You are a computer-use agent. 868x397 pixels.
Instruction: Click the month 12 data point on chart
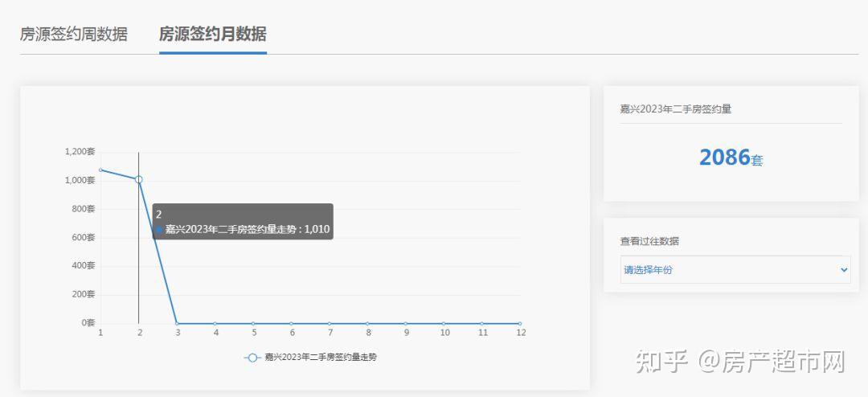520,323
